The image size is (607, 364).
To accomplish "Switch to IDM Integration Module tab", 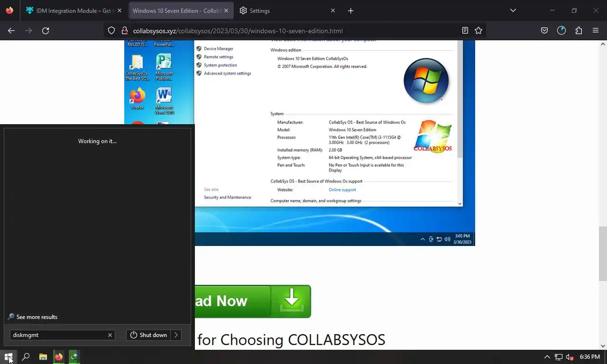I will 74,10.
